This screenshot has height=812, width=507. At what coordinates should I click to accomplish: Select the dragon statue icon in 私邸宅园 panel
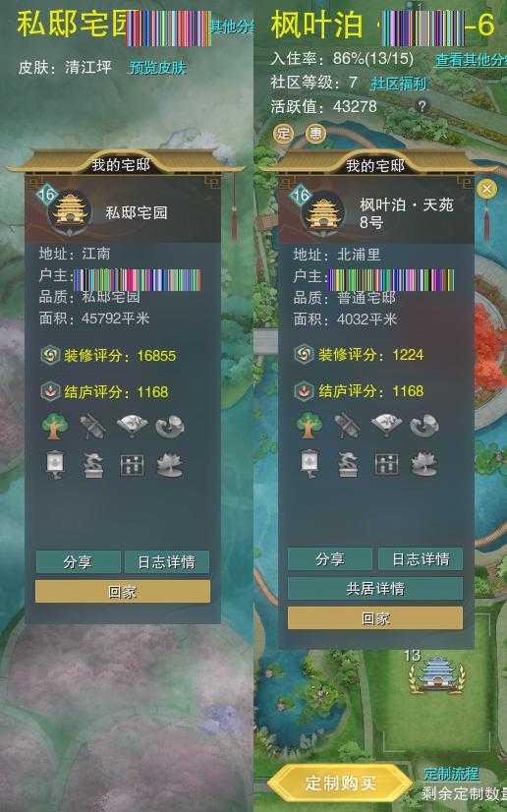pos(93,465)
